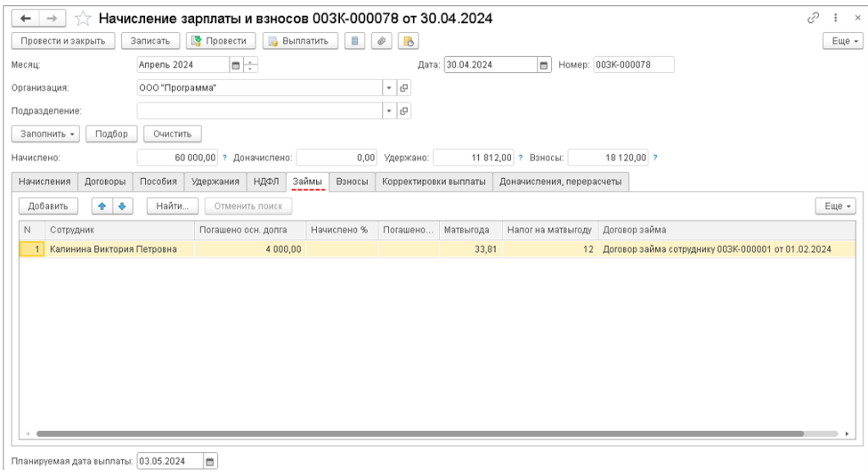Open calendar for Планируемая дата выплаты
Viewport: 868px width, 470px height.
tap(210, 461)
